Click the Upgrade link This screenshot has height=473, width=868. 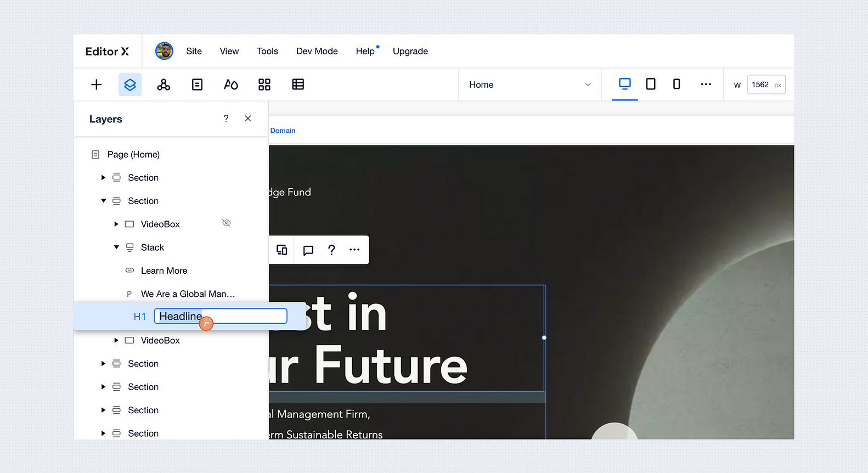point(410,51)
